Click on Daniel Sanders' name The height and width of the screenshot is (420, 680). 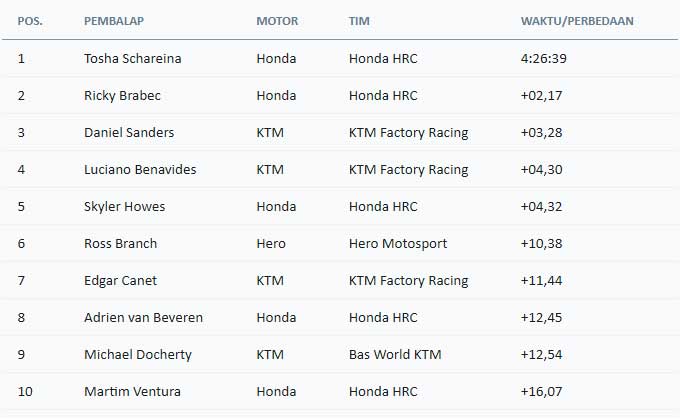tap(129, 133)
